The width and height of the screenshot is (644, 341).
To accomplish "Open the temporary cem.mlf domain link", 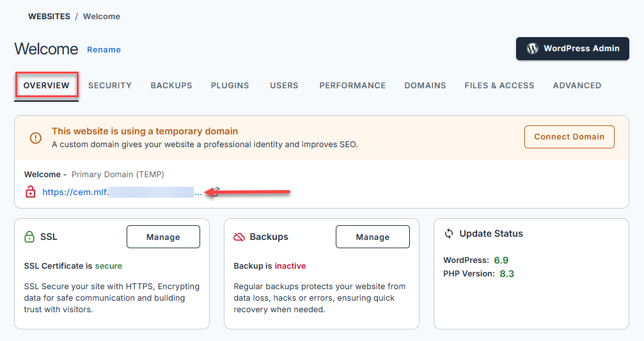I will tap(122, 192).
